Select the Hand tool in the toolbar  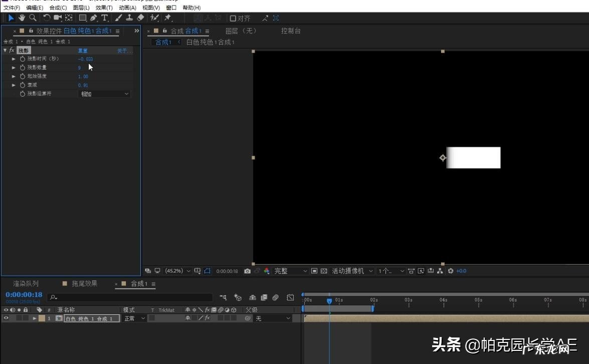pyautogui.click(x=22, y=18)
